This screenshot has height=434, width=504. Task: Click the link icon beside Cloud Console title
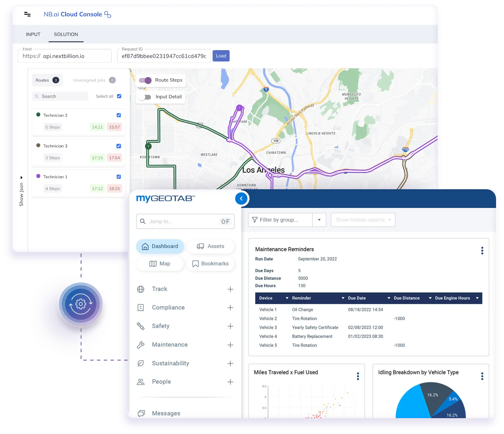click(x=108, y=14)
